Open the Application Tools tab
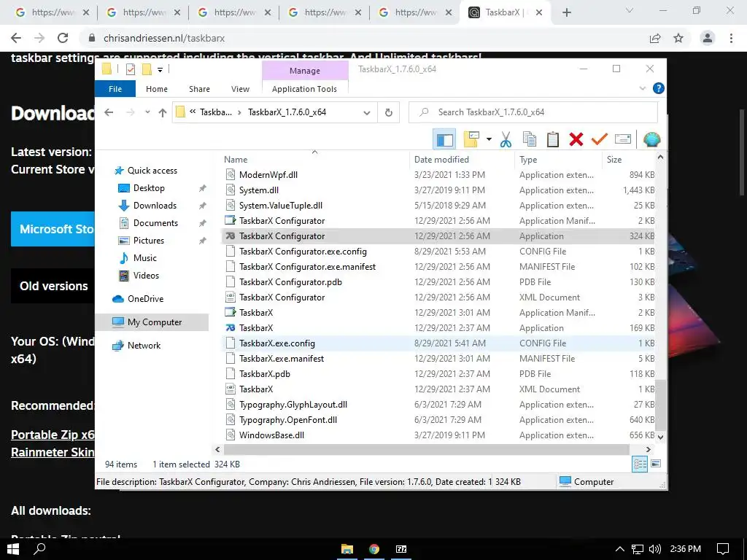747x560 pixels. click(x=304, y=89)
